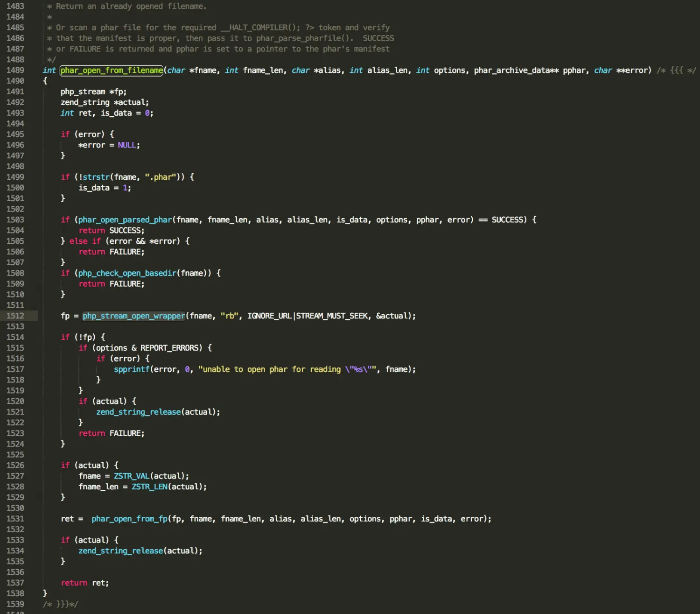
Task: Click 'return FAILURE;' on line 1523
Action: [x=112, y=434]
